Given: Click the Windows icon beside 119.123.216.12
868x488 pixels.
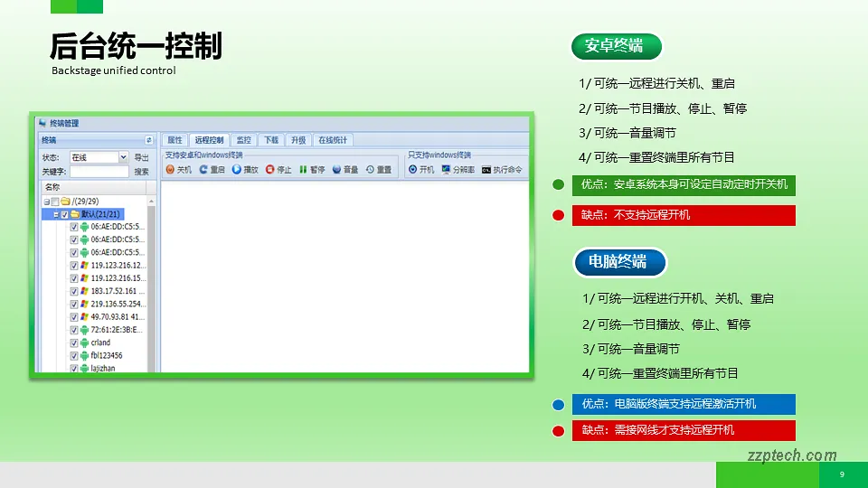Looking at the screenshot, I should tap(84, 266).
